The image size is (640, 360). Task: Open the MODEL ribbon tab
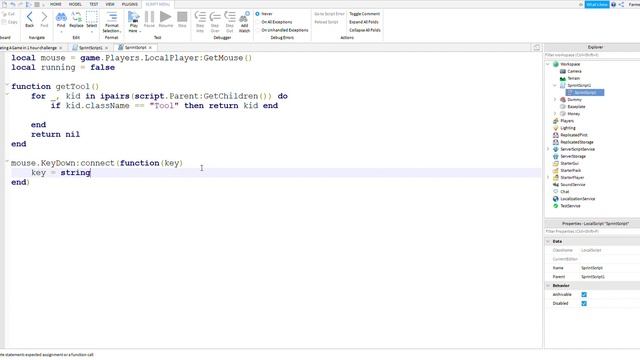point(75,4)
